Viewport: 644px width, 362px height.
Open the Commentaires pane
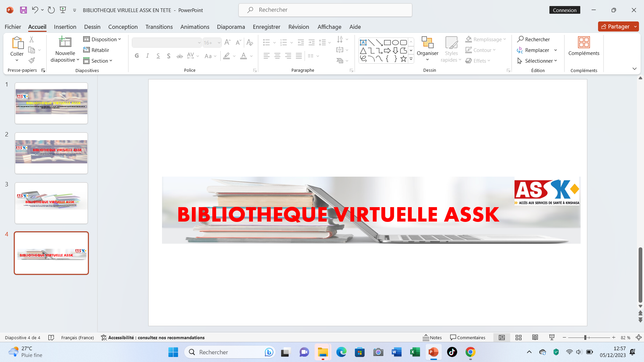click(468, 338)
